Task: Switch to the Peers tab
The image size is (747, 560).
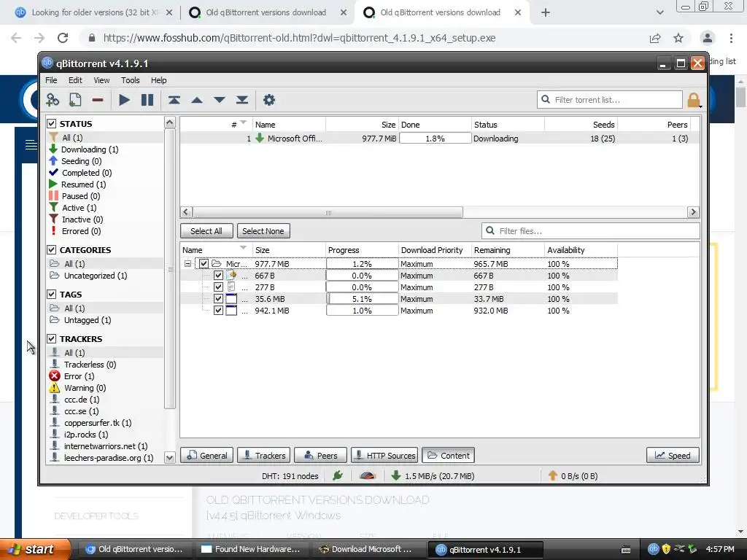Action: (320, 456)
